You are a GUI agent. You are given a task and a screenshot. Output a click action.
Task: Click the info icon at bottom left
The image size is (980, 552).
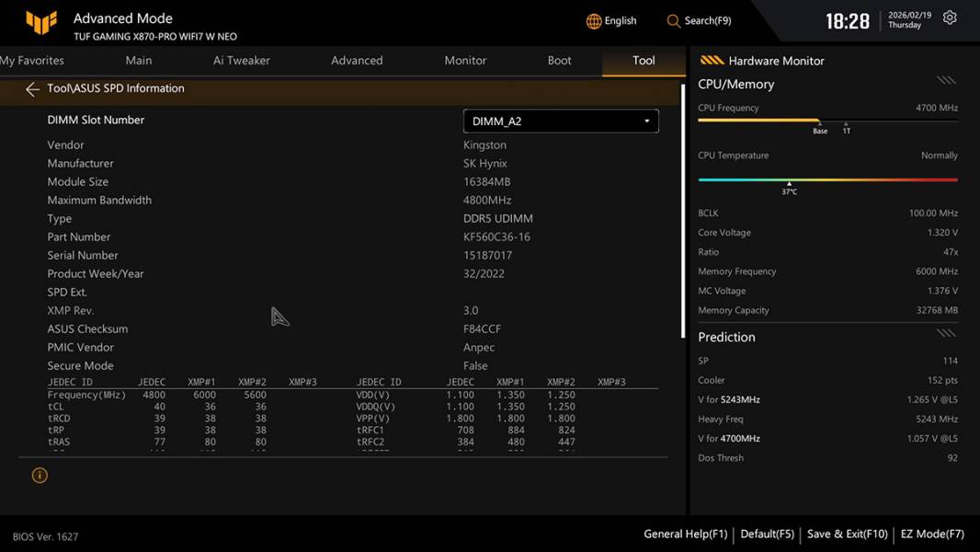[x=40, y=476]
